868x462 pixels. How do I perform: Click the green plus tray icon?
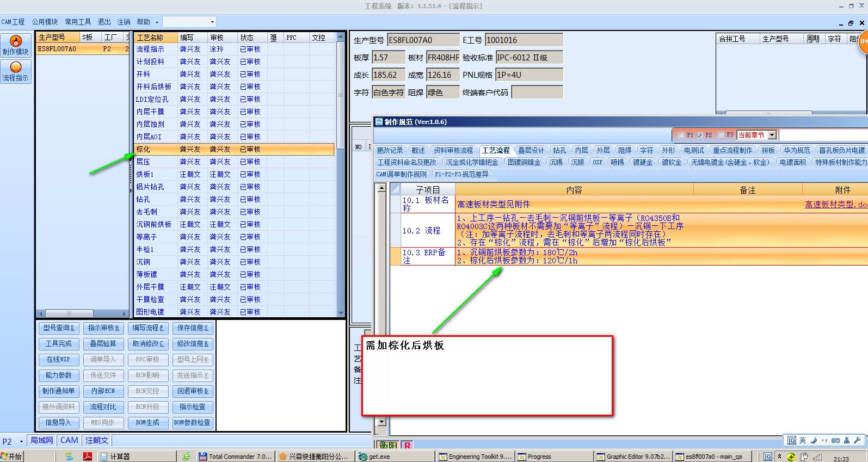tap(791, 457)
